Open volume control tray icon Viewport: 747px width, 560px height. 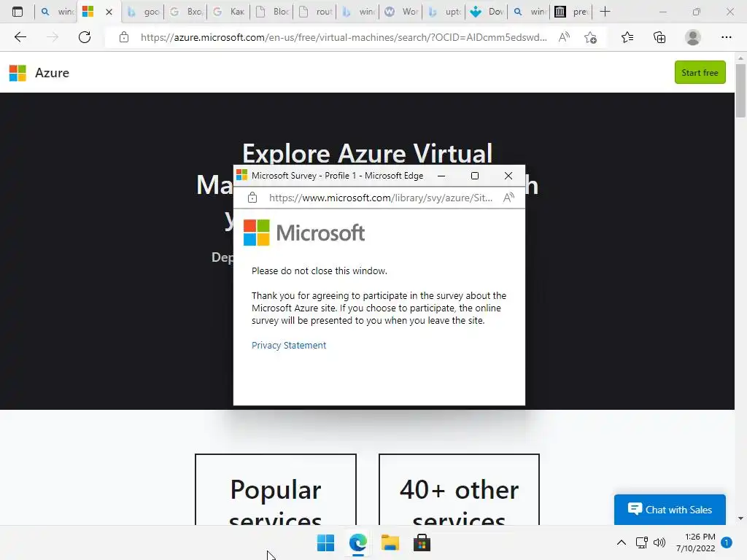659,542
